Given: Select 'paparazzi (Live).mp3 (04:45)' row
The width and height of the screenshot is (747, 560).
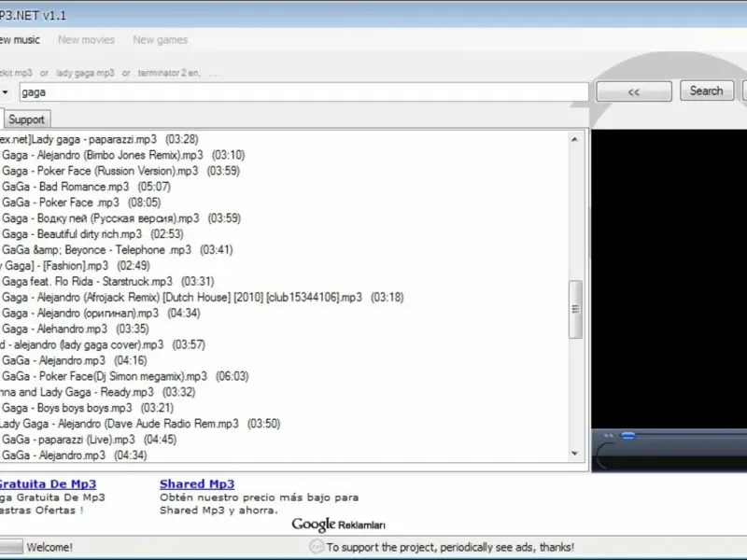Looking at the screenshot, I should point(89,439).
